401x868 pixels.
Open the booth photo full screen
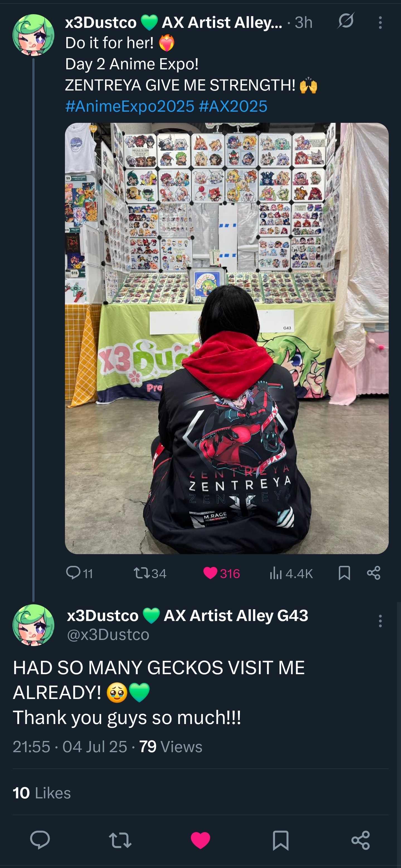click(x=227, y=338)
